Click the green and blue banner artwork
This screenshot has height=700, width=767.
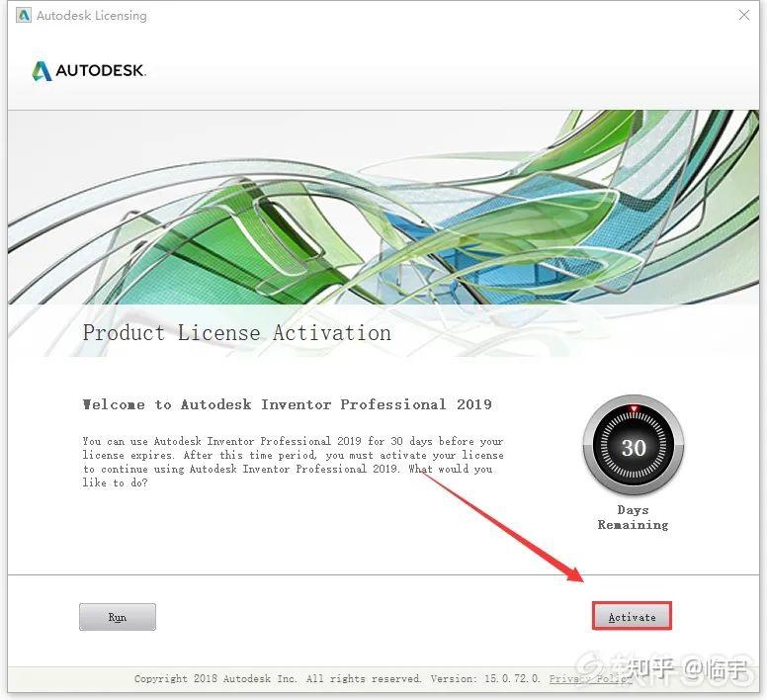(x=383, y=208)
